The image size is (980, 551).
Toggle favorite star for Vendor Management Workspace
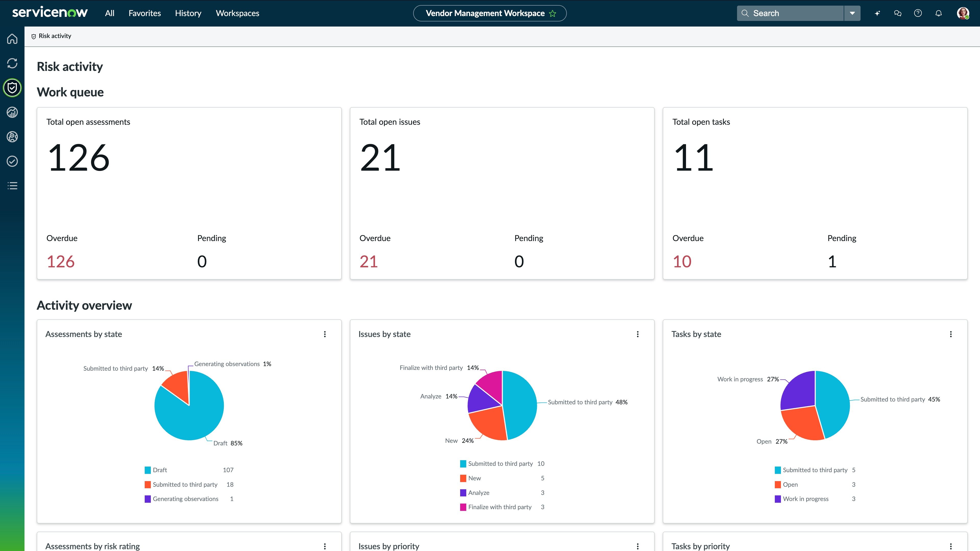553,14
